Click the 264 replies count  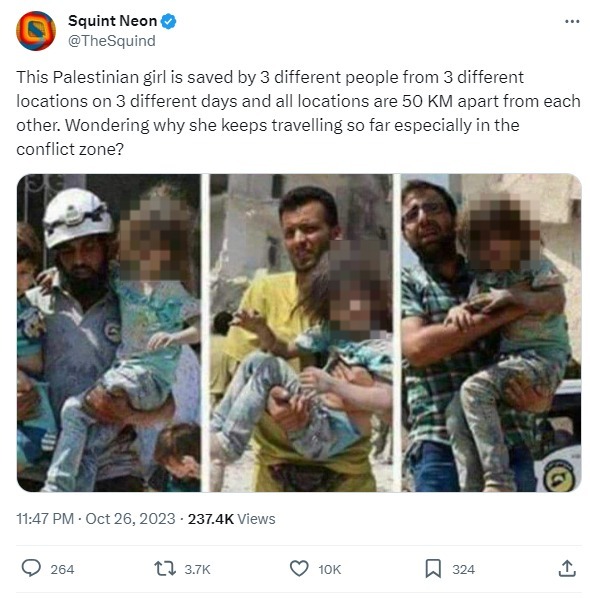pyautogui.click(x=62, y=569)
